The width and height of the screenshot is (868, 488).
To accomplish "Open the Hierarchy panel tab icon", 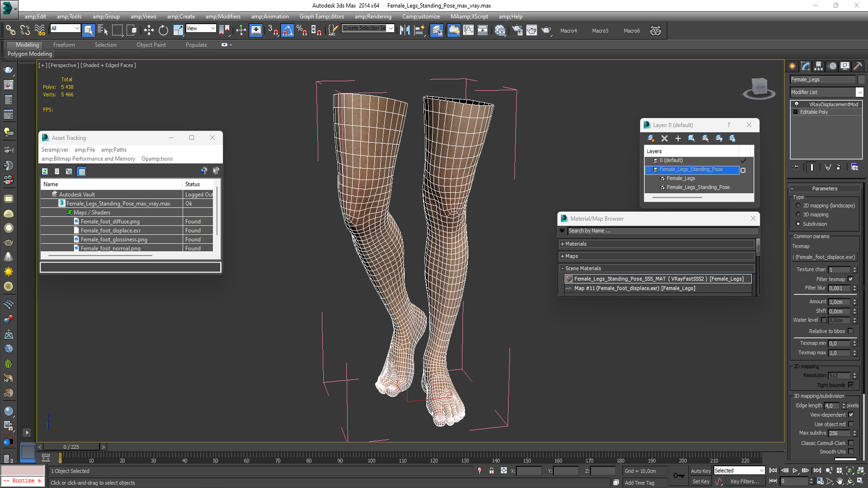I will (819, 66).
